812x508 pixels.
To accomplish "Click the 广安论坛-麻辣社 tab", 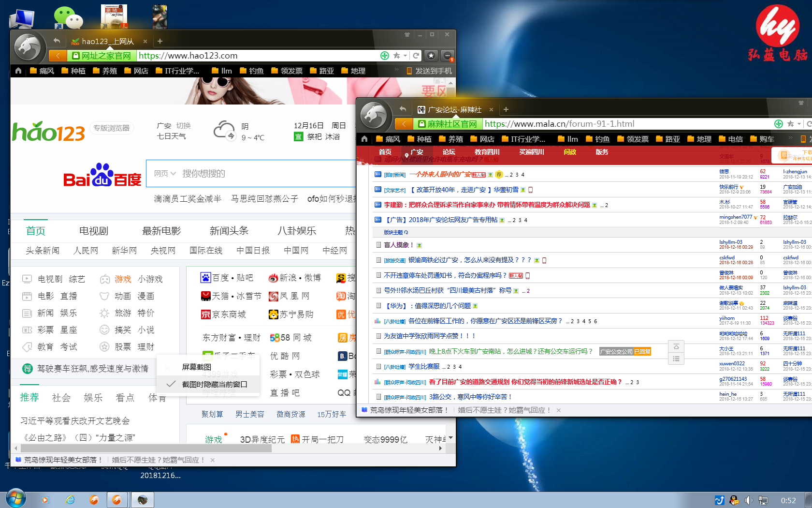I will [454, 109].
